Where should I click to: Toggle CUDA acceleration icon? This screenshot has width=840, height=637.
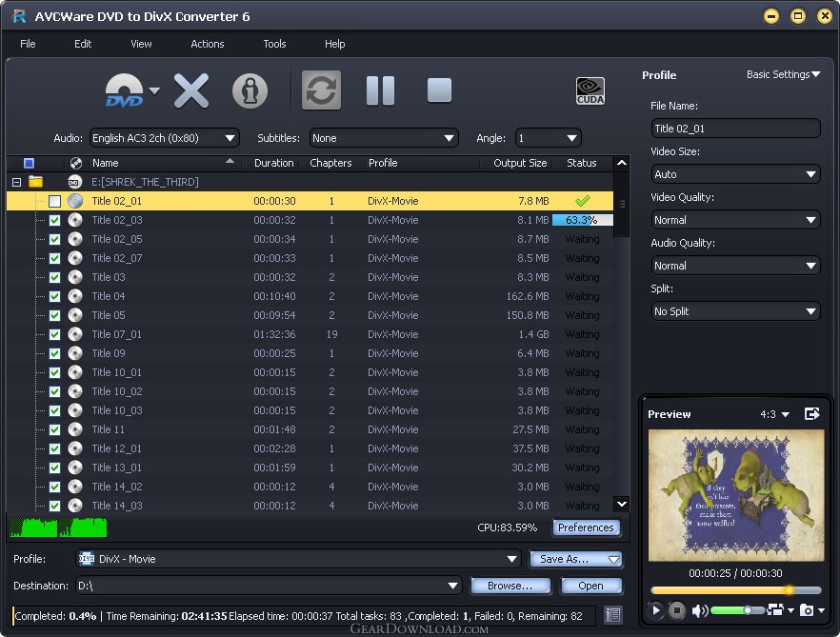[x=590, y=90]
